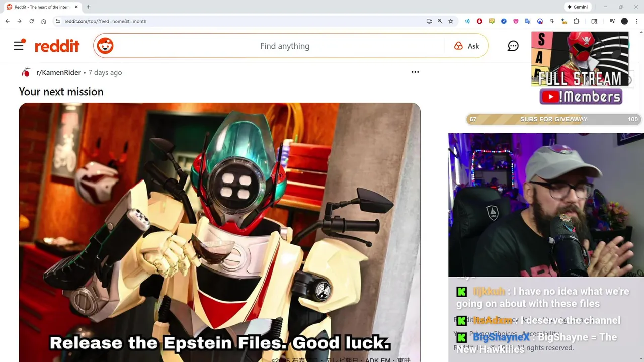This screenshot has width=644, height=362.
Task: Click the Full Stream Members banner
Action: click(580, 68)
